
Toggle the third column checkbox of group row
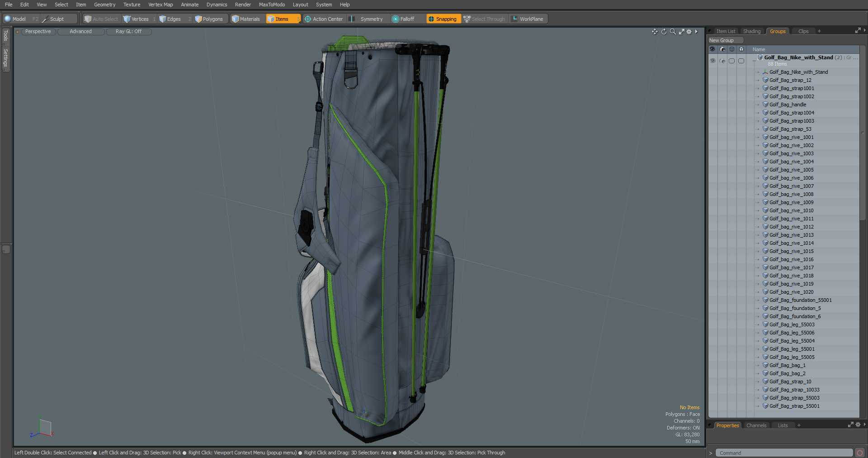tap(732, 61)
